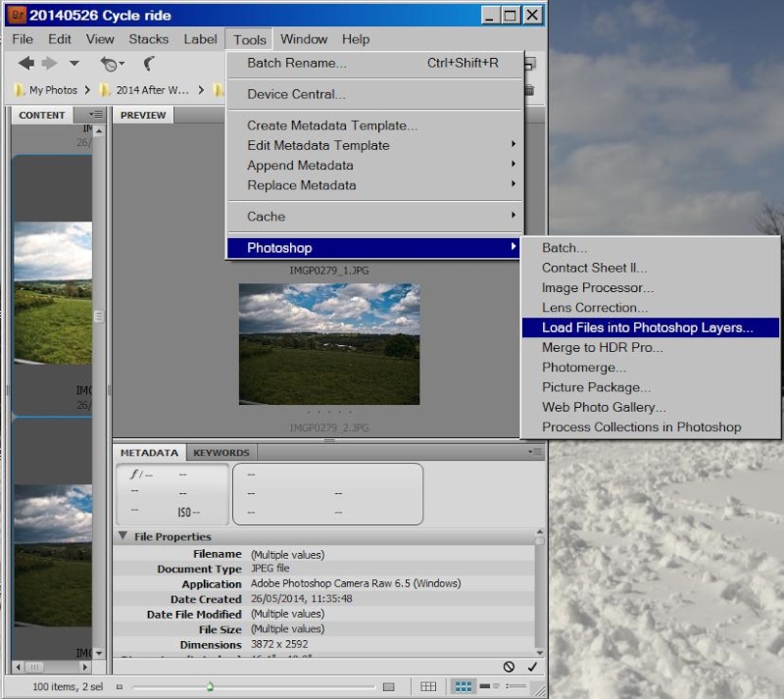Go back with the left arrow
Viewport: 784px width, 699px height.
pyautogui.click(x=26, y=64)
